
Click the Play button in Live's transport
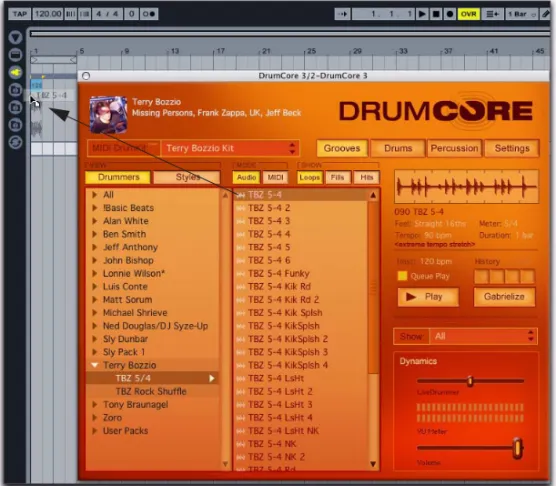pos(422,14)
